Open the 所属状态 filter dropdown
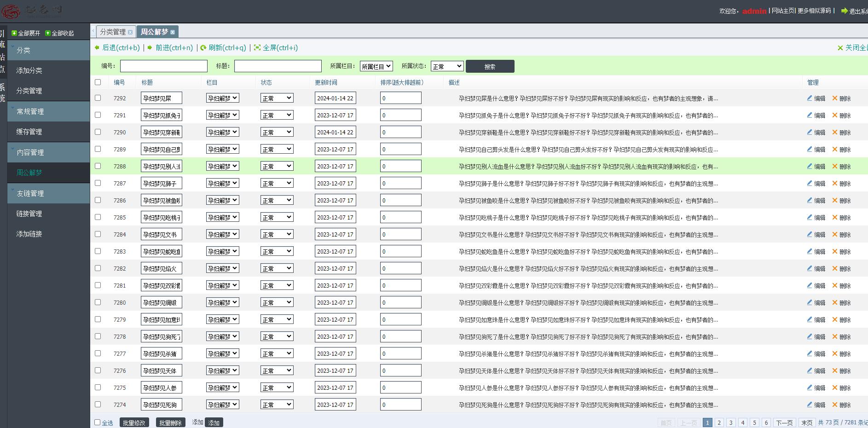This screenshot has width=868, height=428. point(447,66)
